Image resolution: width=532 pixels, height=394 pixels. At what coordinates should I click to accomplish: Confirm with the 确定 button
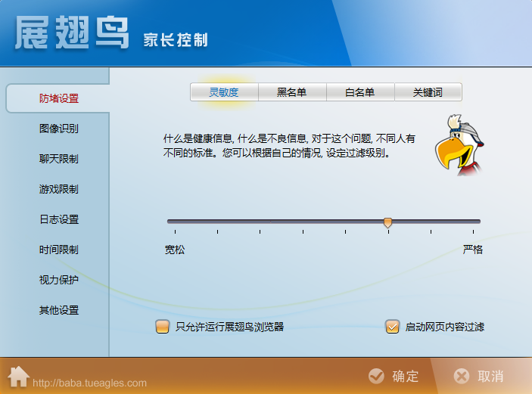pos(394,376)
